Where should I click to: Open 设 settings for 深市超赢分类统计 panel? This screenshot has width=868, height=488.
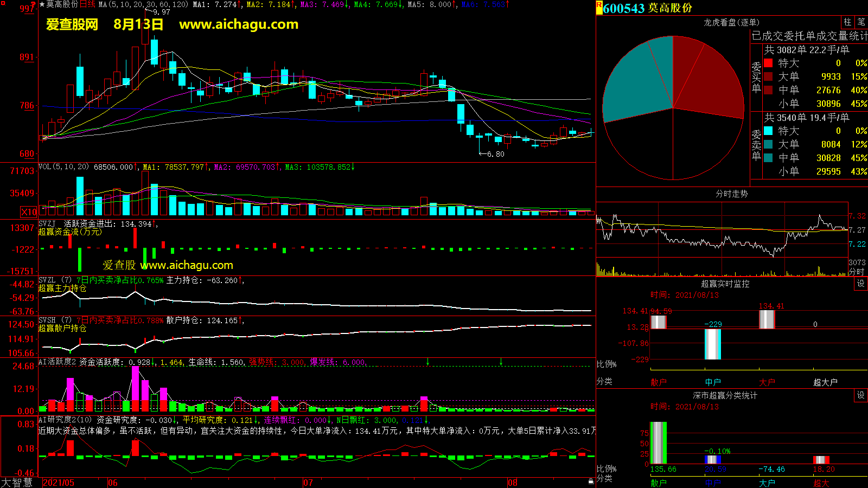coord(860,395)
